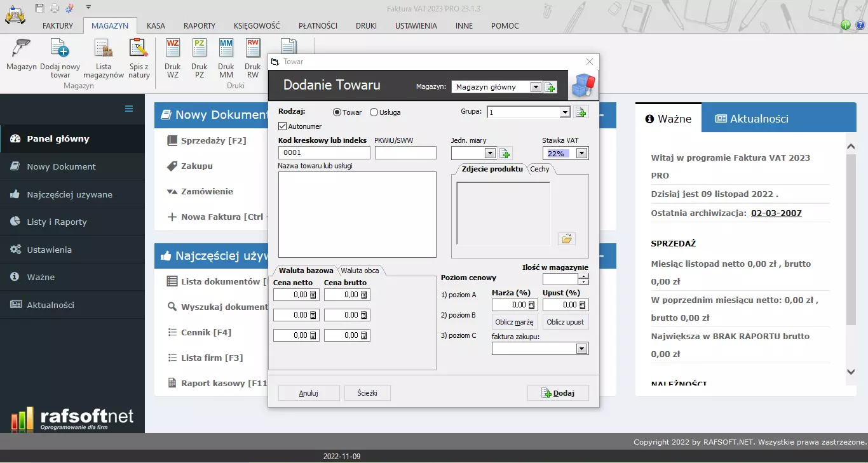The height and width of the screenshot is (463, 868).
Task: Open Druk WZ document icon
Action: coord(172,50)
